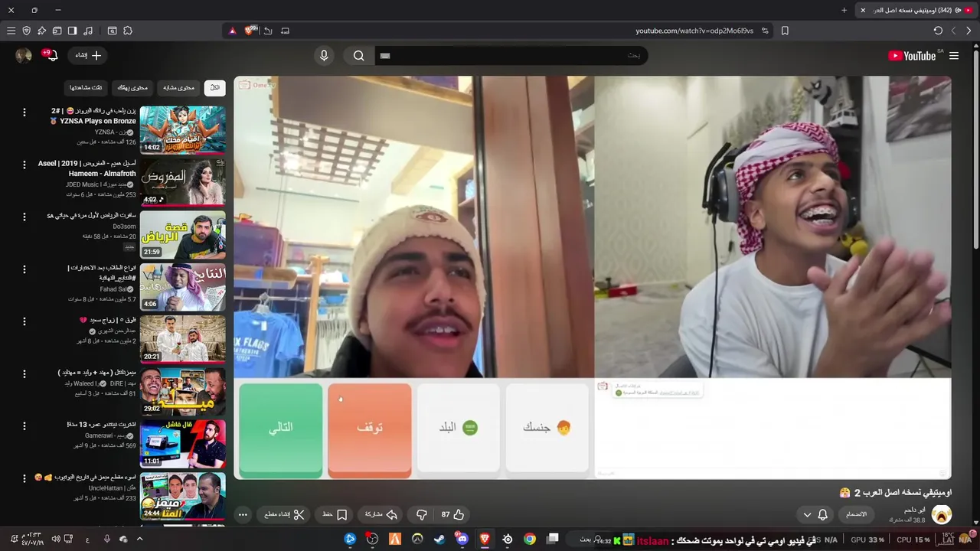Start voice search with the microphone
This screenshot has height=551, width=980.
(324, 55)
